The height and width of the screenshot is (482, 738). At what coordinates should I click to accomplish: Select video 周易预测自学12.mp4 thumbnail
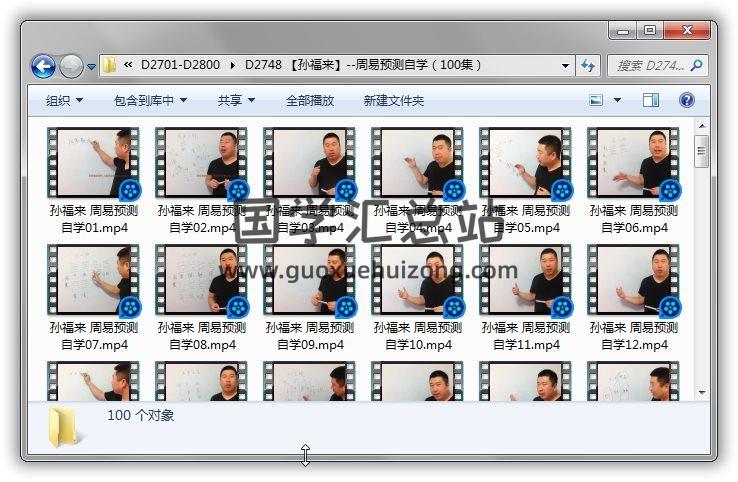[x=634, y=281]
